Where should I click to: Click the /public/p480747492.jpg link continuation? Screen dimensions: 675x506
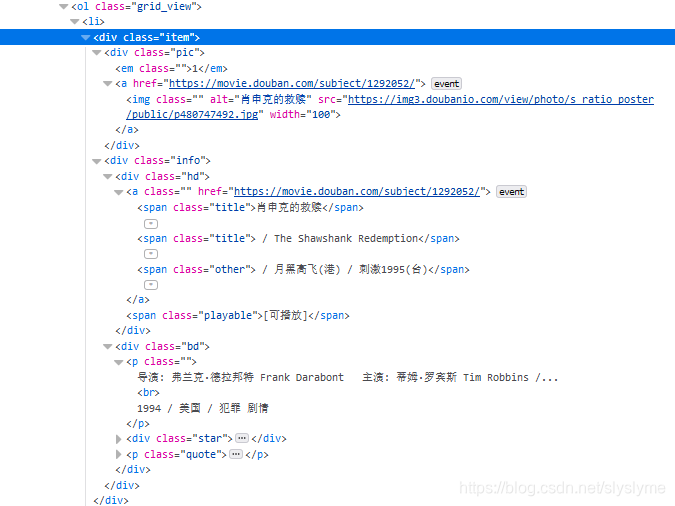tap(192, 115)
